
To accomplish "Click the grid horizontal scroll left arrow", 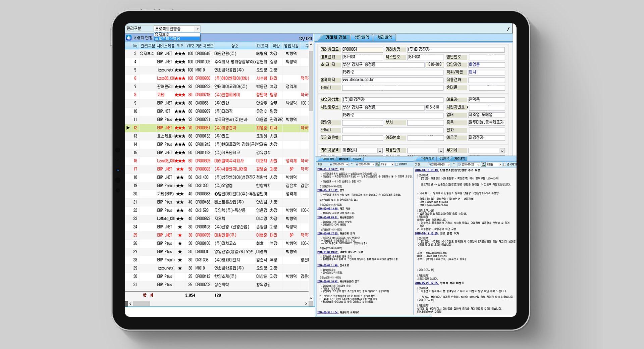I will tap(130, 304).
